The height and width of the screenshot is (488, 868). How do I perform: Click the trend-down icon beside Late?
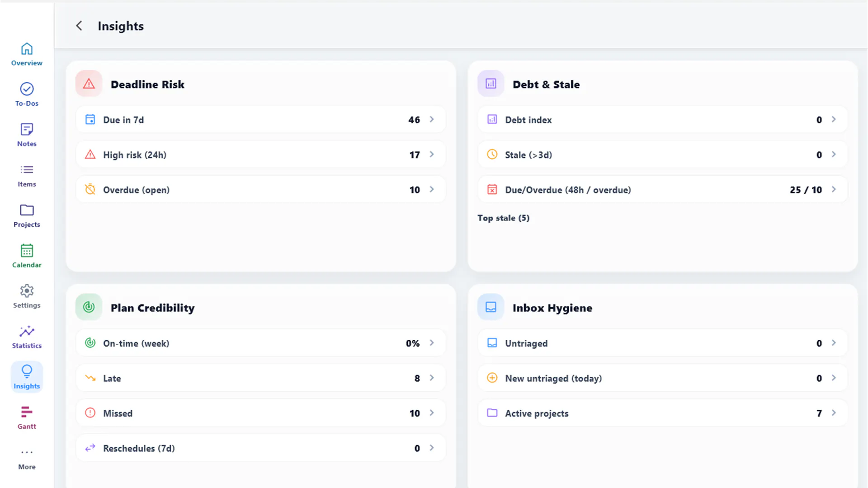(x=90, y=378)
